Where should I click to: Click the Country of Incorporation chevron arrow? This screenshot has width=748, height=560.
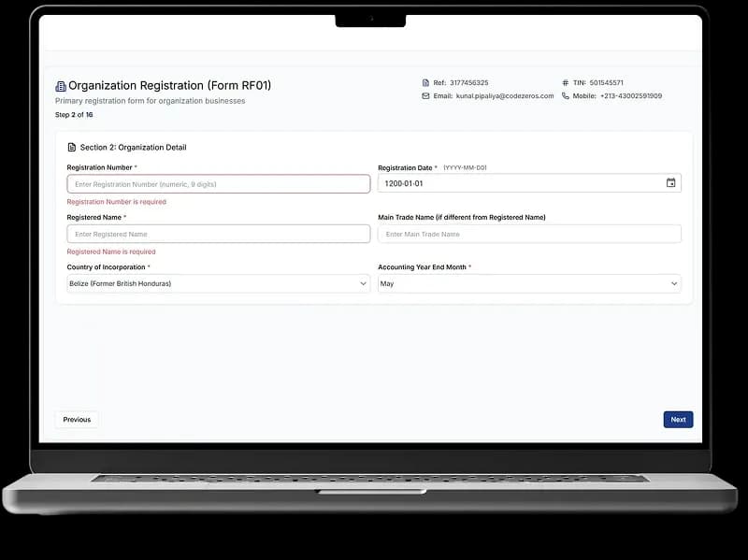364,283
